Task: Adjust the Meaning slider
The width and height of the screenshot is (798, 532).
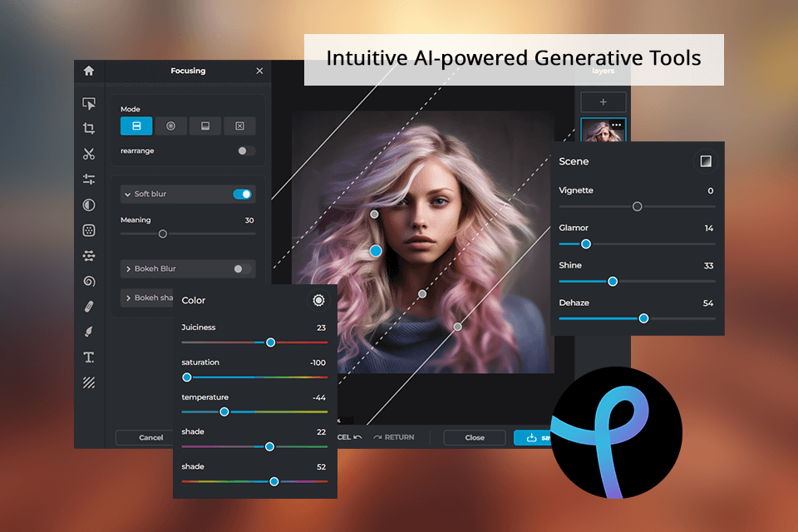Action: (163, 234)
